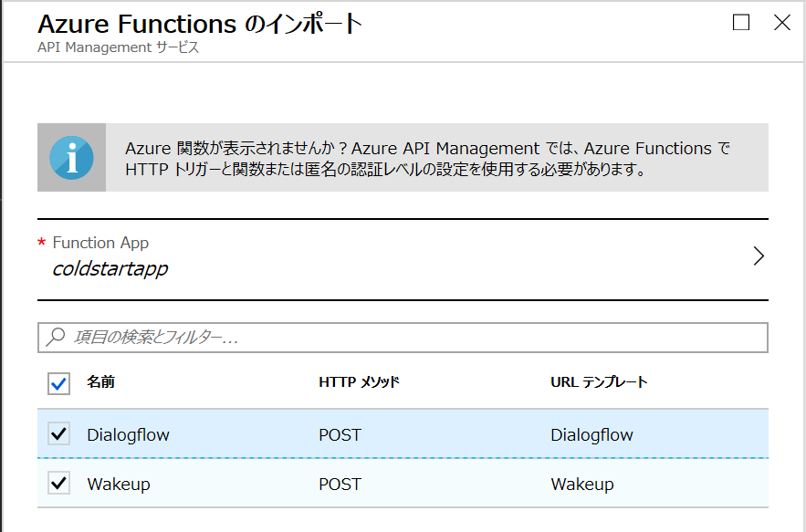The width and height of the screenshot is (806, 532).
Task: Click the item search and filter field
Action: tap(403, 338)
